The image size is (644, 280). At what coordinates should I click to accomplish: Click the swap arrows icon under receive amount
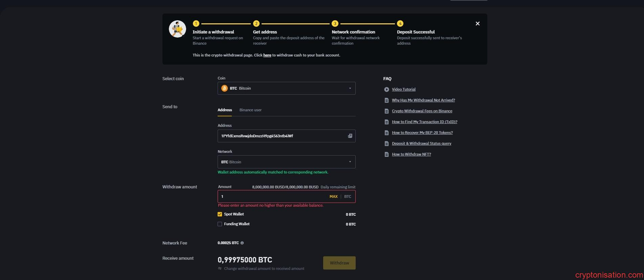pos(220,269)
